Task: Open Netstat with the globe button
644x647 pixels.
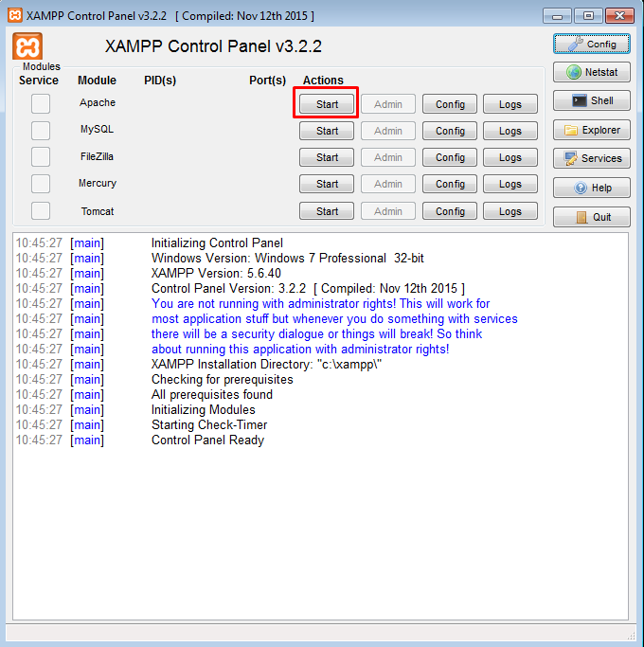Action: (x=592, y=72)
